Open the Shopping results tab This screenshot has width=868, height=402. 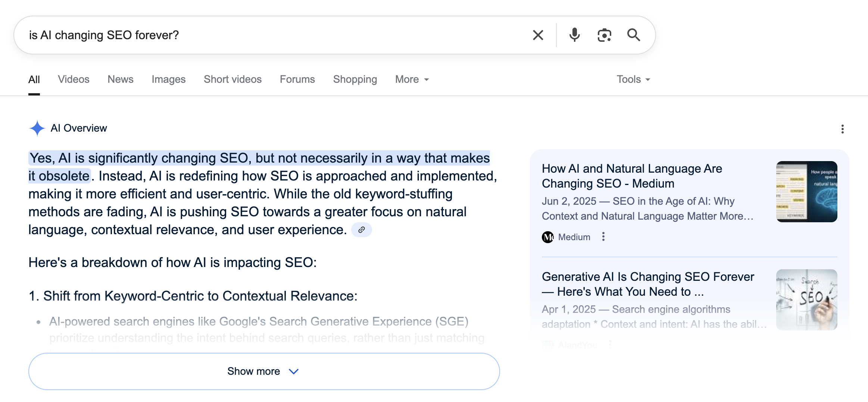tap(355, 79)
